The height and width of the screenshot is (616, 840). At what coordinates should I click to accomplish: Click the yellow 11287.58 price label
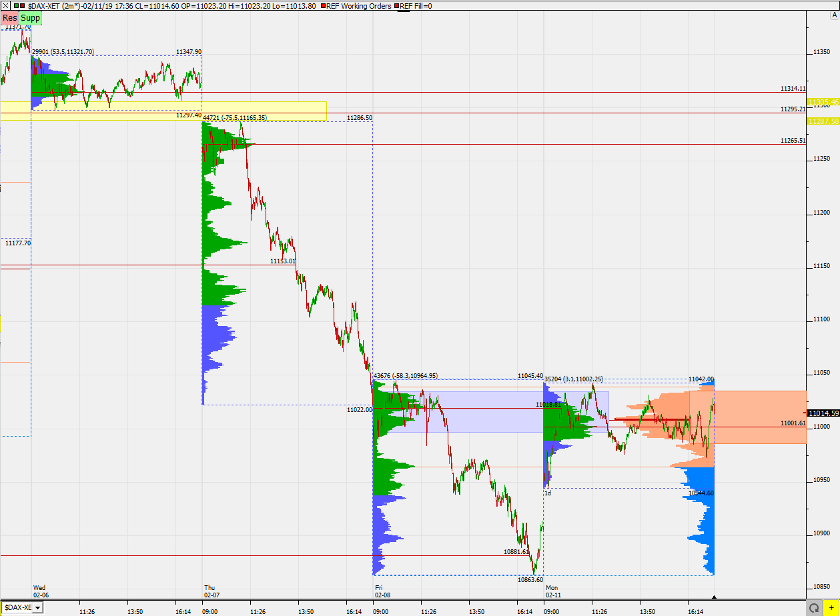pyautogui.click(x=823, y=121)
